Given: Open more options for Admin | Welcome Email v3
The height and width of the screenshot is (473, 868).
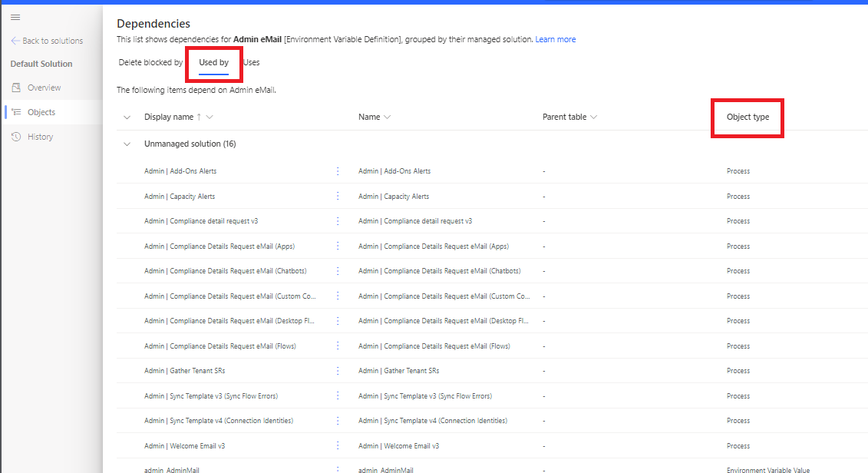Looking at the screenshot, I should tap(338, 446).
